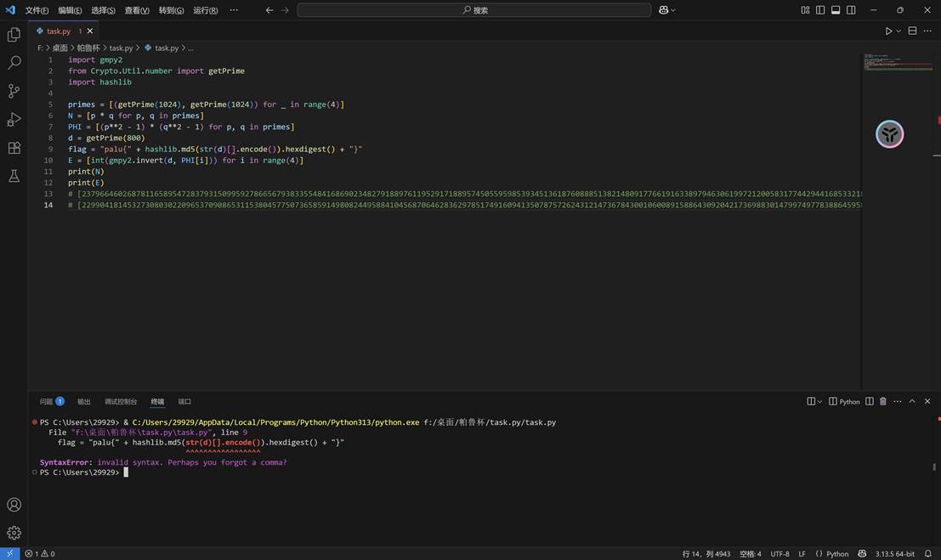
Task: Toggle the panel visibility in title bar
Action: pos(835,9)
